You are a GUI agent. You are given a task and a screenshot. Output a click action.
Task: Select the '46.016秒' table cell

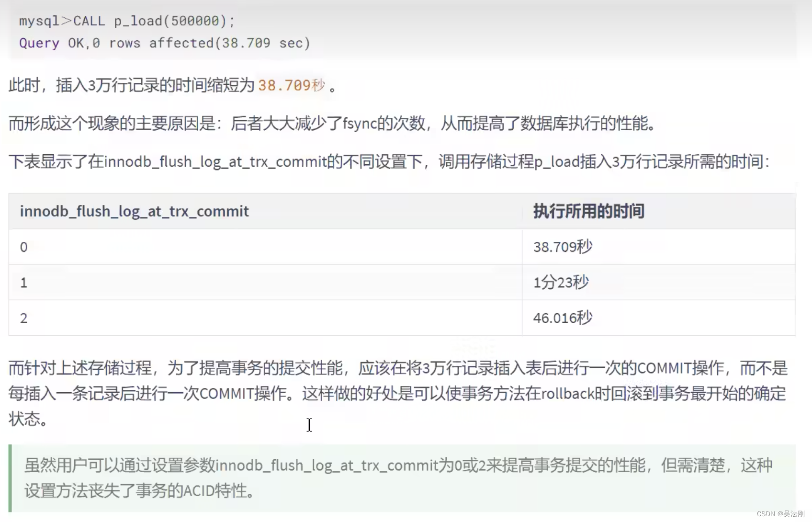tap(659, 318)
